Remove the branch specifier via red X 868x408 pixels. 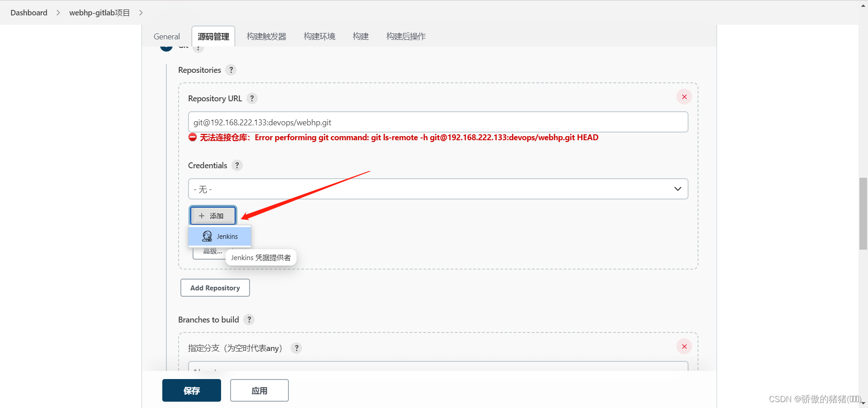[x=684, y=346]
